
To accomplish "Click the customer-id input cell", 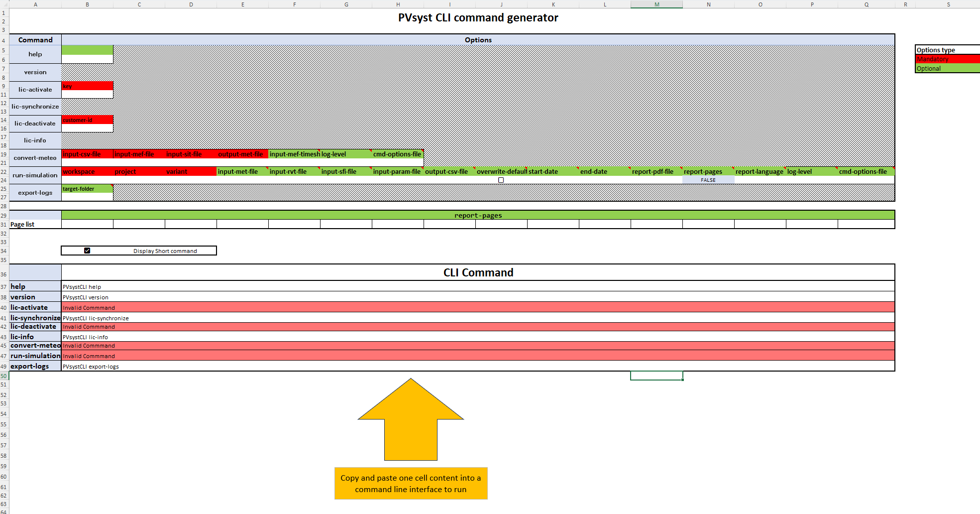I will [x=87, y=128].
